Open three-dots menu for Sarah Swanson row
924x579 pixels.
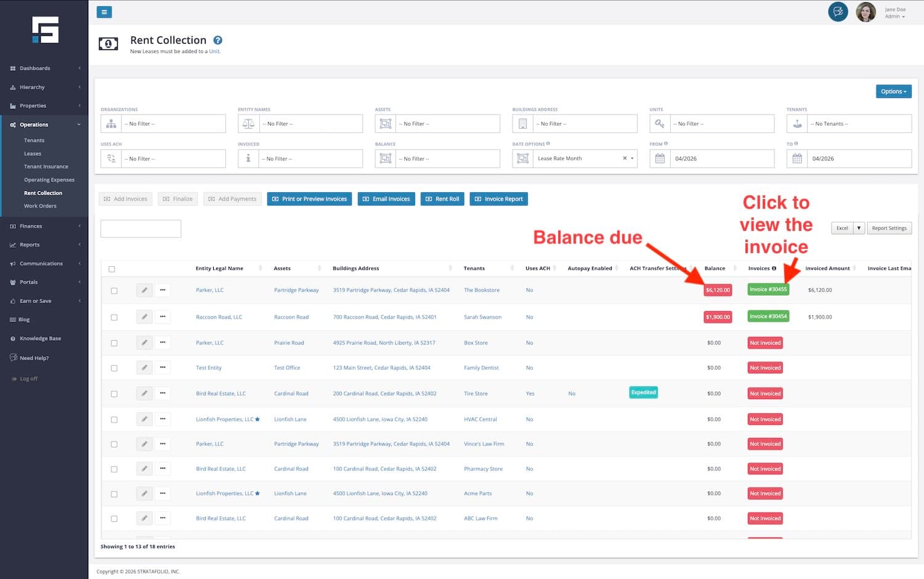click(x=163, y=317)
